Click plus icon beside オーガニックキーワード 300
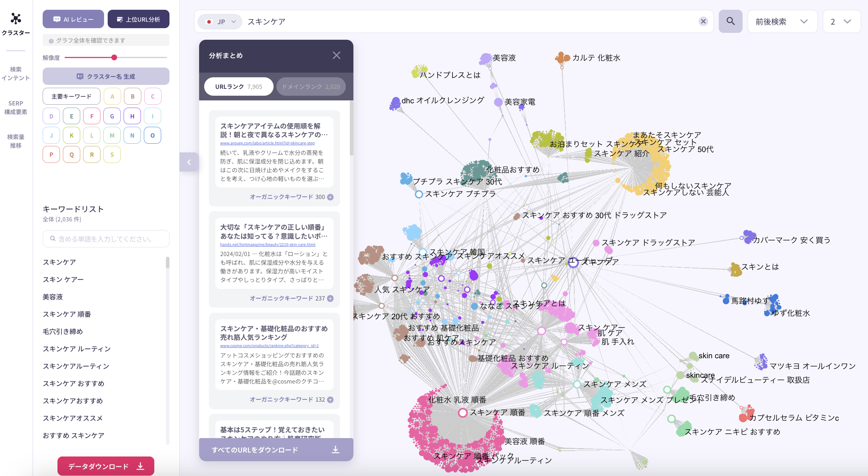The height and width of the screenshot is (476, 868). tap(330, 197)
